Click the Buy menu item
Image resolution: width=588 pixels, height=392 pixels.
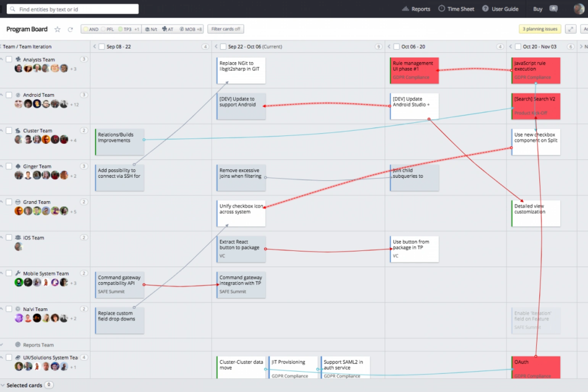click(538, 9)
